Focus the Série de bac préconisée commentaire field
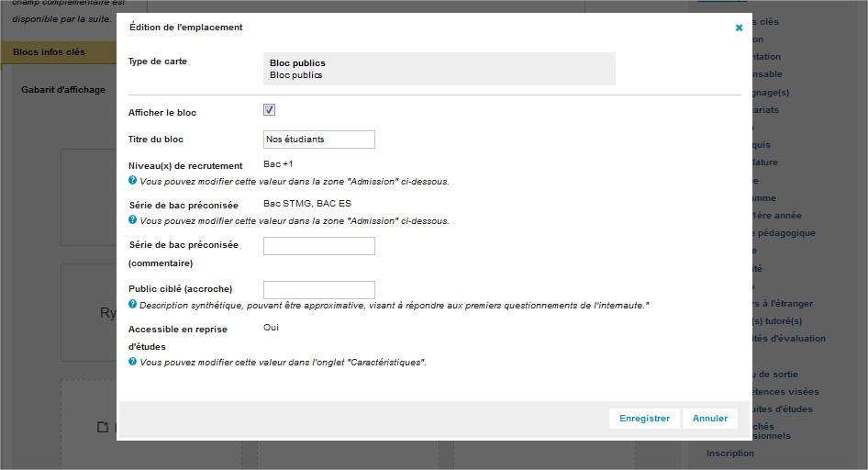Viewport: 868px width, 470px height. pyautogui.click(x=319, y=246)
